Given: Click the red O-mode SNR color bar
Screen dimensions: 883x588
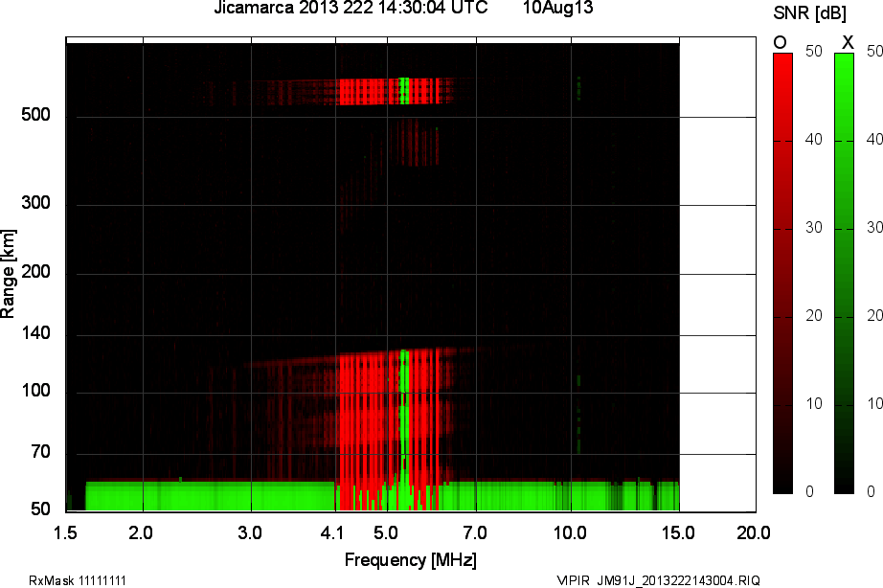Looking at the screenshot, I should [782, 274].
